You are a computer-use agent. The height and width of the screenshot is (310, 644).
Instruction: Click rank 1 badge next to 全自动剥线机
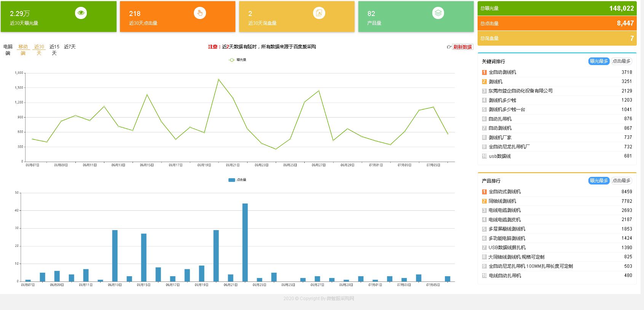pyautogui.click(x=484, y=72)
